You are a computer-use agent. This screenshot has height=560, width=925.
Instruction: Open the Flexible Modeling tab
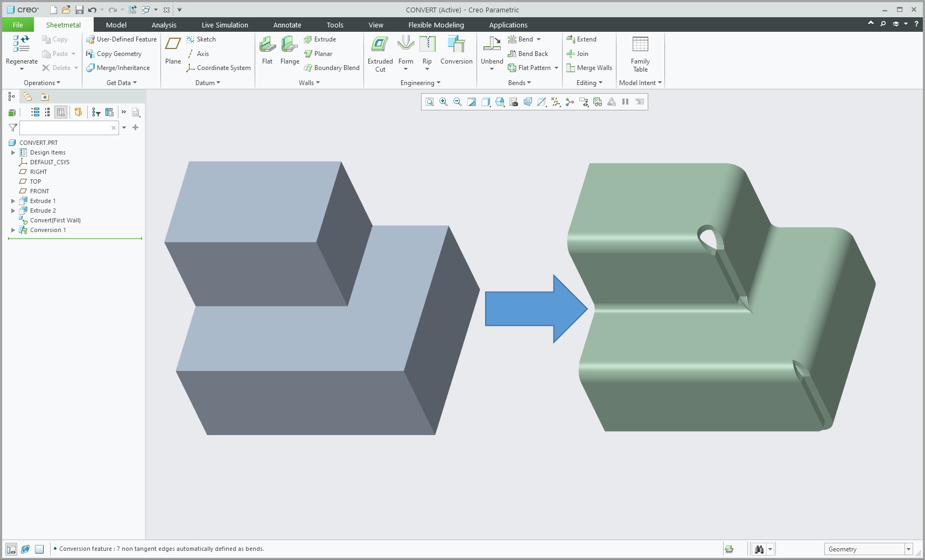[x=436, y=25]
